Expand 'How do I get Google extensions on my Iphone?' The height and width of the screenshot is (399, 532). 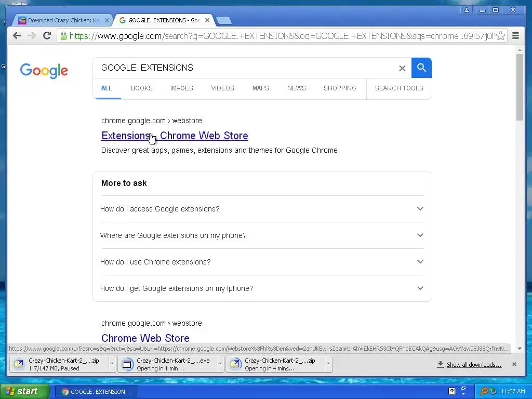262,288
